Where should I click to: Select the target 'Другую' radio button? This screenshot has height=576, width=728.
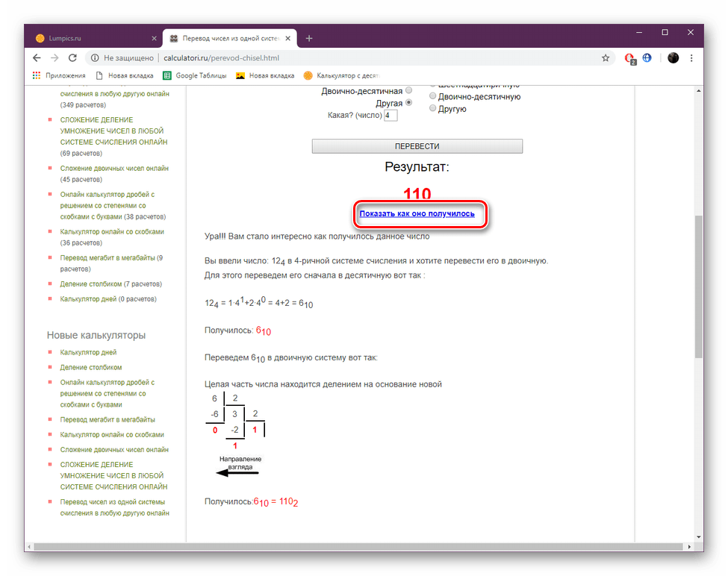pos(433,108)
